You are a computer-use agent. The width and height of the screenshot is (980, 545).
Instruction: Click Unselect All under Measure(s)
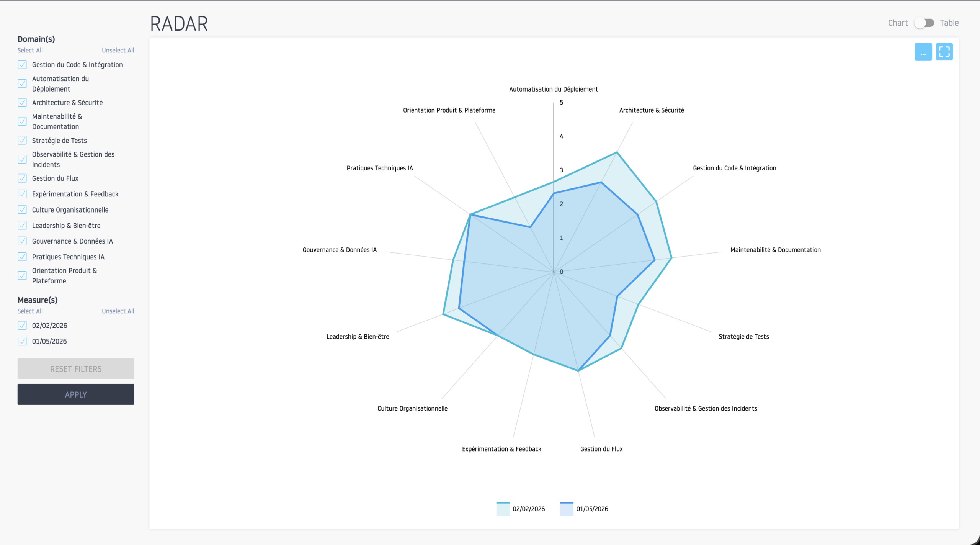click(x=118, y=311)
